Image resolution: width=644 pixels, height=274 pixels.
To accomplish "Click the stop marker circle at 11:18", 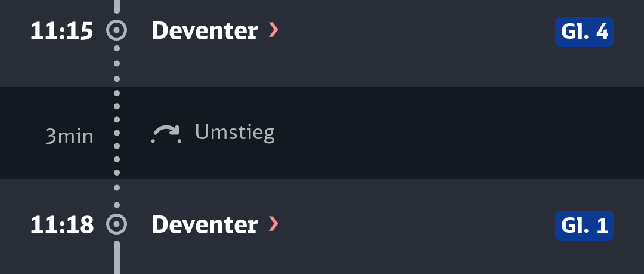I will 117,224.
